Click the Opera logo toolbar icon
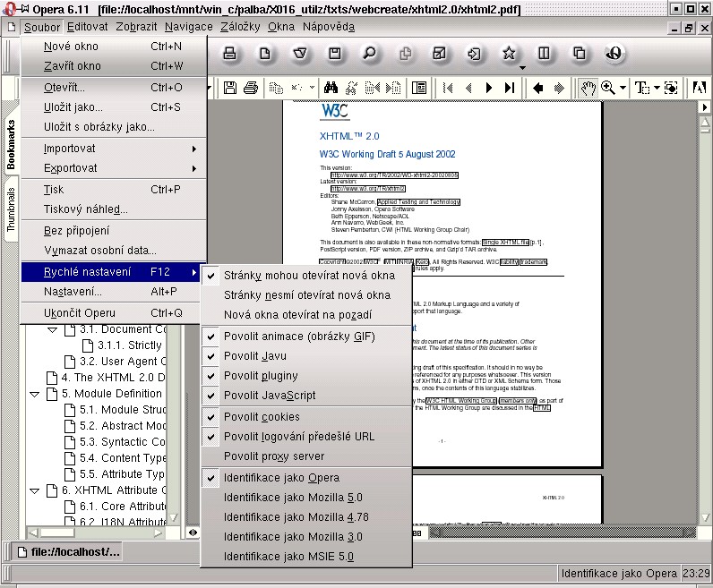713x588 pixels. click(614, 54)
